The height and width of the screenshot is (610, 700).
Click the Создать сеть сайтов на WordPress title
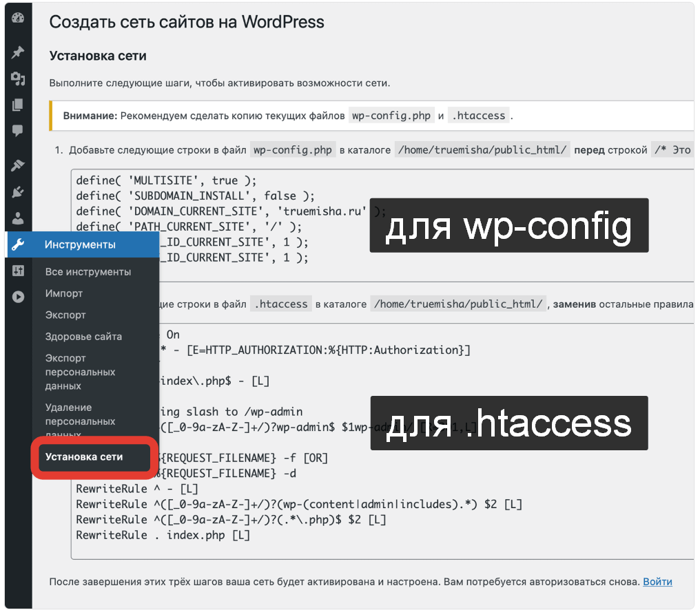(187, 22)
